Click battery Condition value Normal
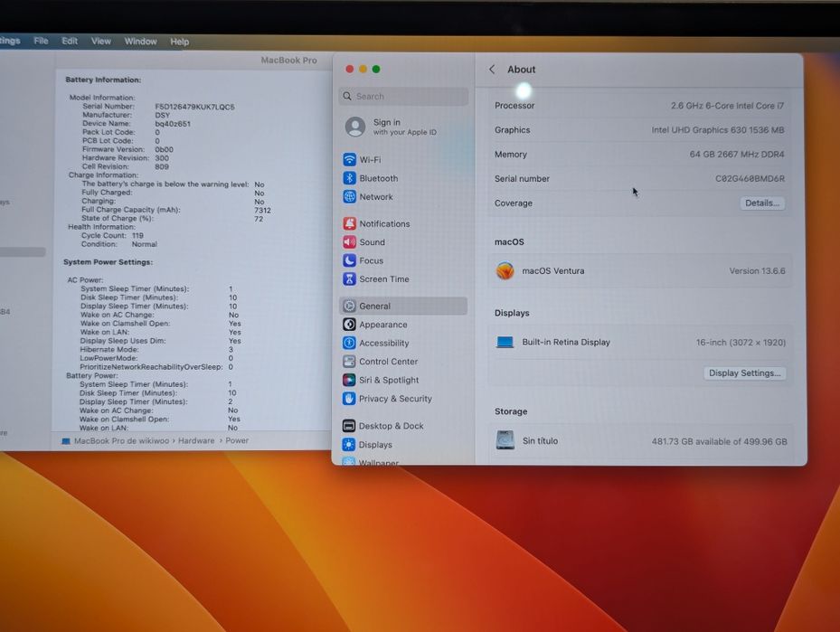840x632 pixels. pos(145,244)
